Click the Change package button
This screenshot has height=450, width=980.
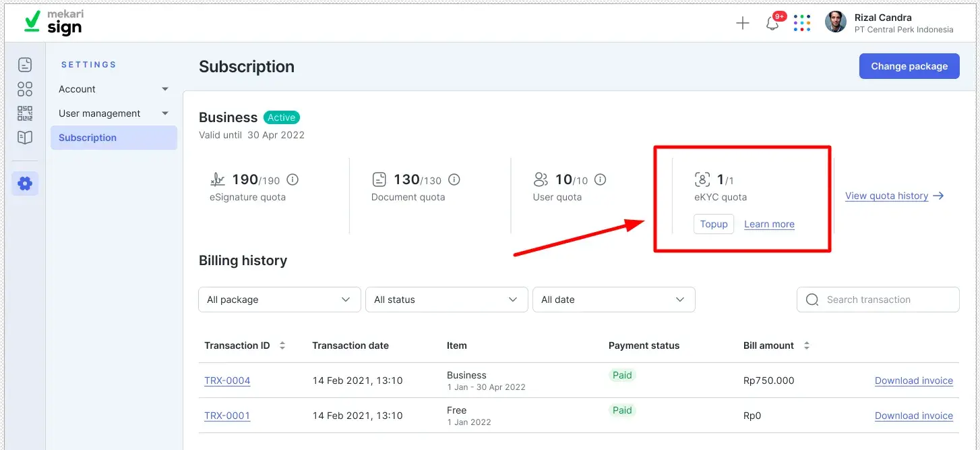point(909,65)
